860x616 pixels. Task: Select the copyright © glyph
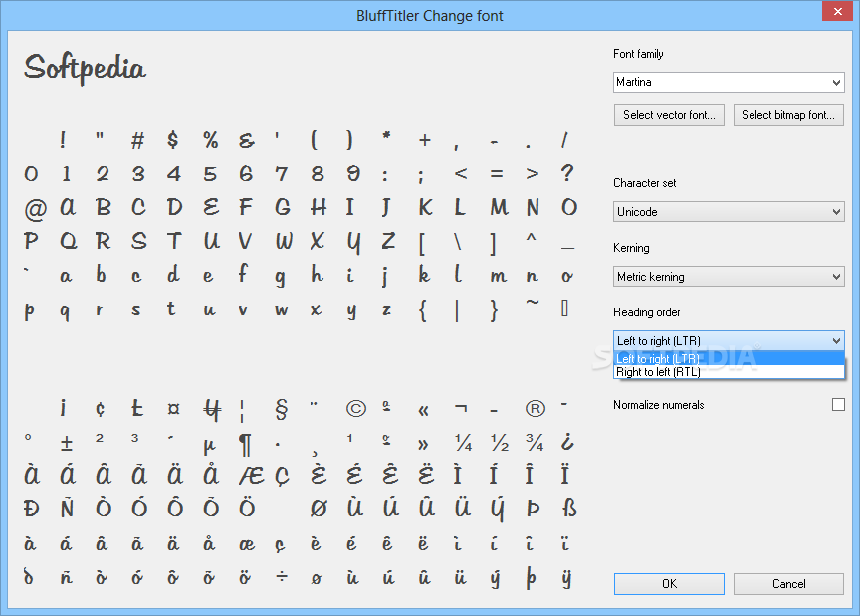(356, 409)
